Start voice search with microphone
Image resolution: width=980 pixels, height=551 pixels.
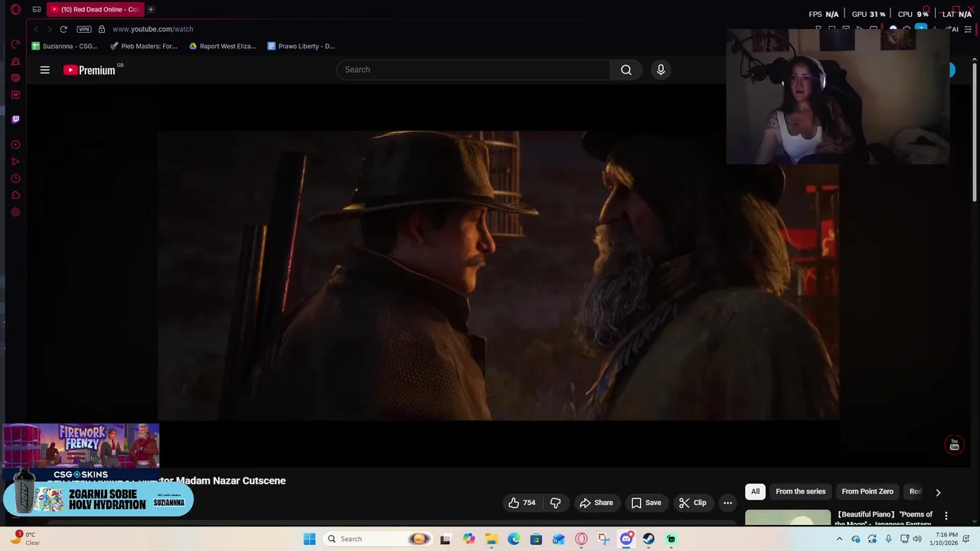(x=661, y=70)
